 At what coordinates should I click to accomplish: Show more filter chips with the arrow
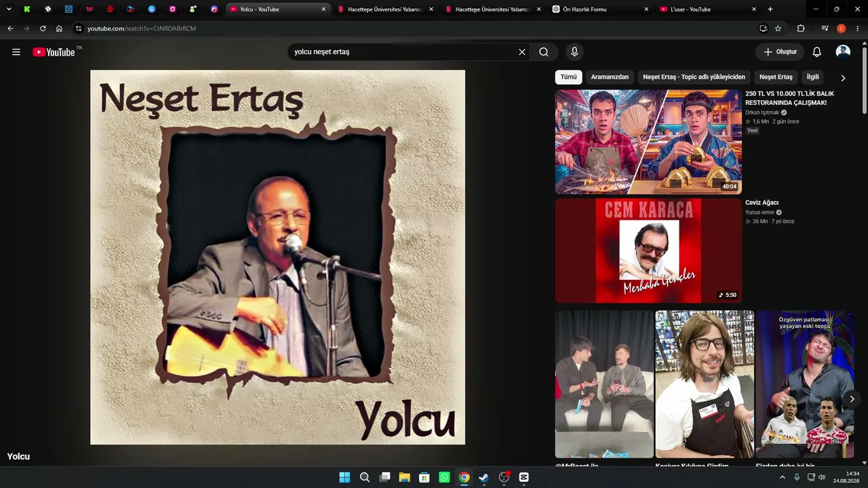[843, 78]
